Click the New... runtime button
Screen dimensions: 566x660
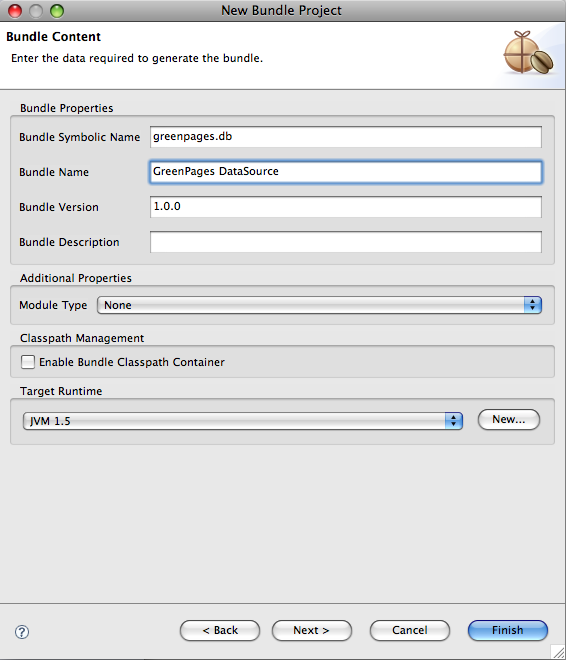[509, 419]
